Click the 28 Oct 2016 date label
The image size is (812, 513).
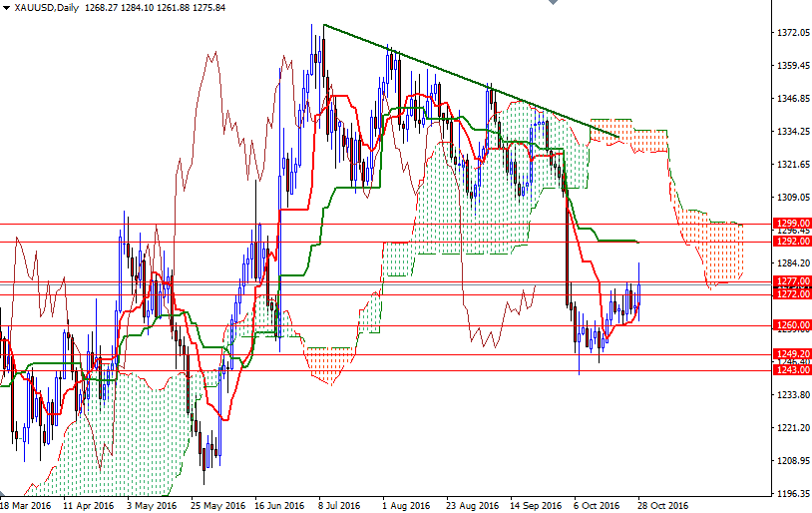coord(662,505)
